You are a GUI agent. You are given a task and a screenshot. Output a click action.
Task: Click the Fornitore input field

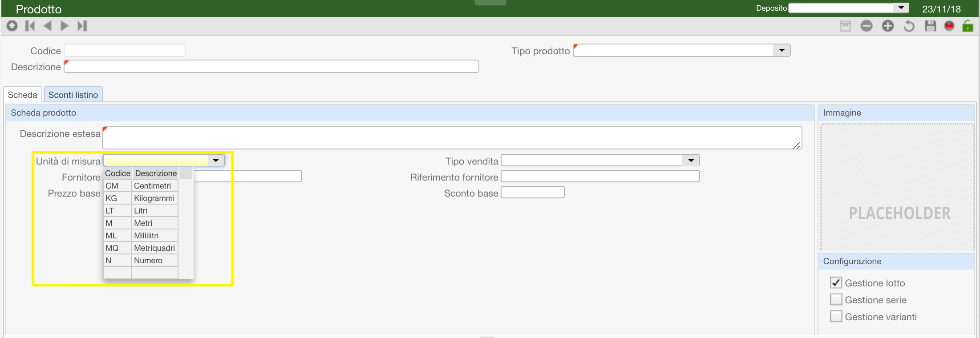pyautogui.click(x=247, y=177)
